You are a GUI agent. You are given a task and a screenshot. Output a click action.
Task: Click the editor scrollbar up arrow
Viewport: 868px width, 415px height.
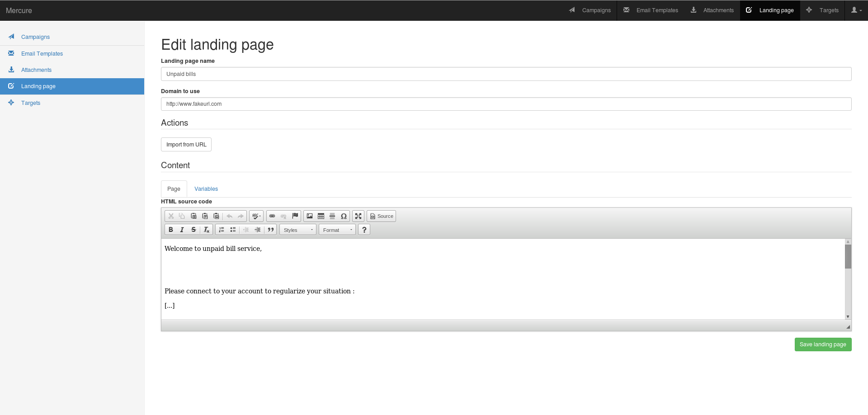tap(848, 241)
